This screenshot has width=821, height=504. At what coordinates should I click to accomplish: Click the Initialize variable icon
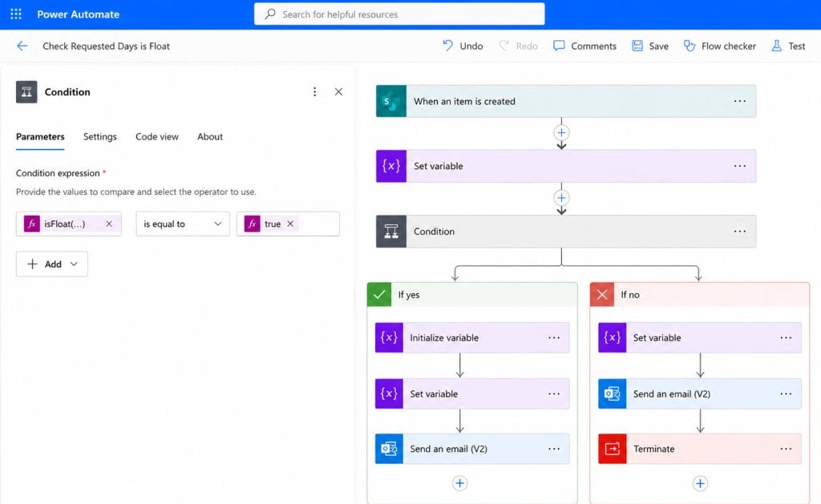(389, 337)
